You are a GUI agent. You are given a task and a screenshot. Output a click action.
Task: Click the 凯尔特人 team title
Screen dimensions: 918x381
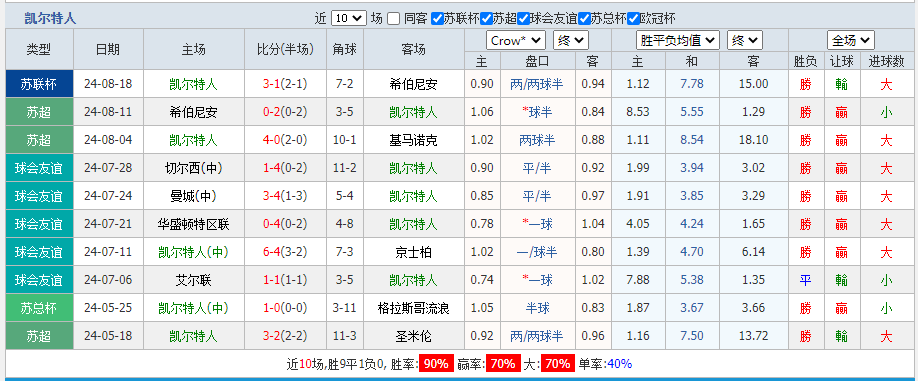[x=50, y=19]
